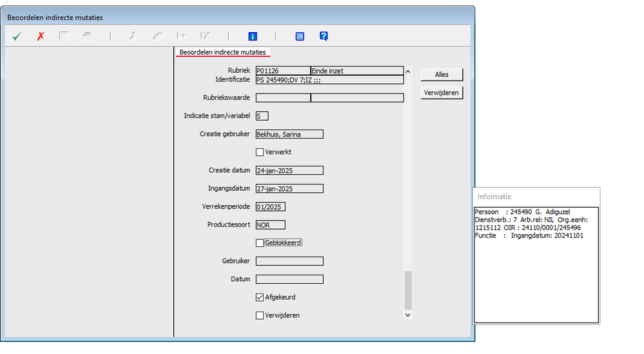
Task: Select the Indicatie stam/variabel field
Action: [262, 116]
